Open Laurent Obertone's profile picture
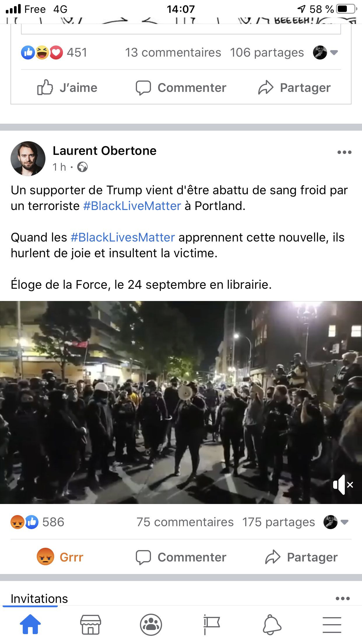This screenshot has height=644, width=362. 28,159
